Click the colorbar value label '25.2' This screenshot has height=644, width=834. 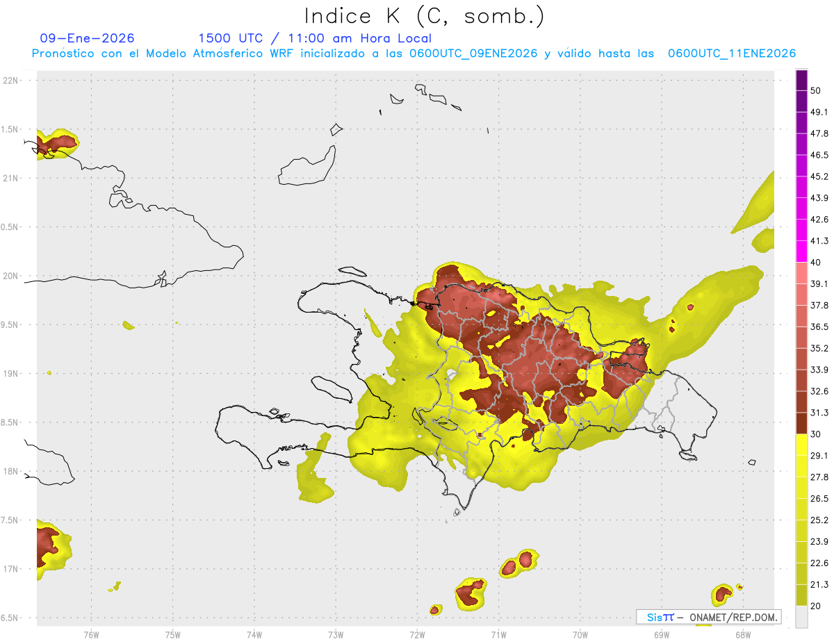pos(819,520)
